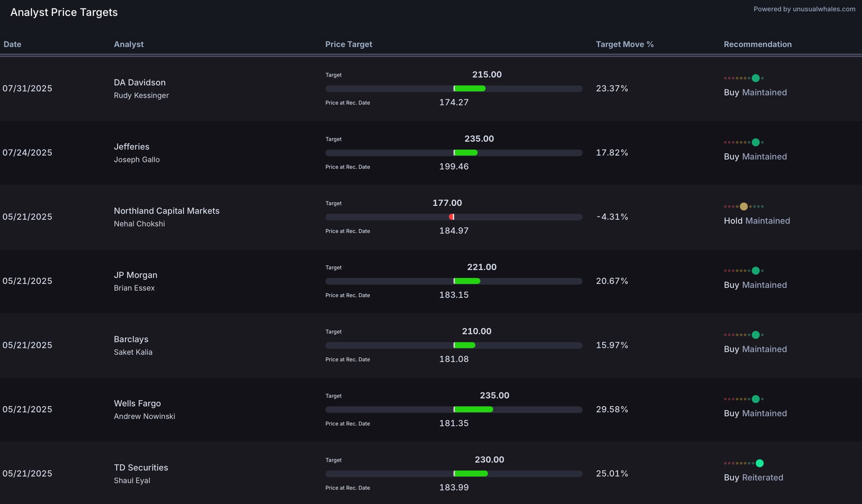Click the Buy Reiterated recommendation label
This screenshot has height=504, width=862.
point(753,477)
